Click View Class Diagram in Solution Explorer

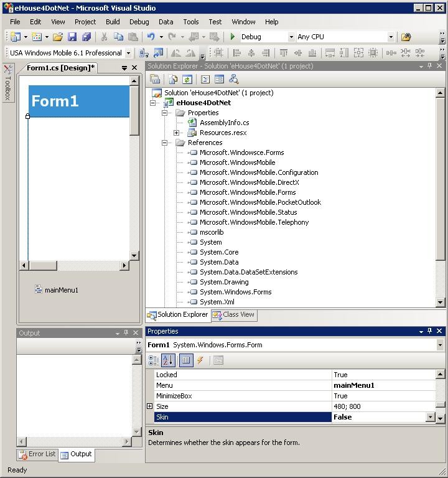(234, 80)
